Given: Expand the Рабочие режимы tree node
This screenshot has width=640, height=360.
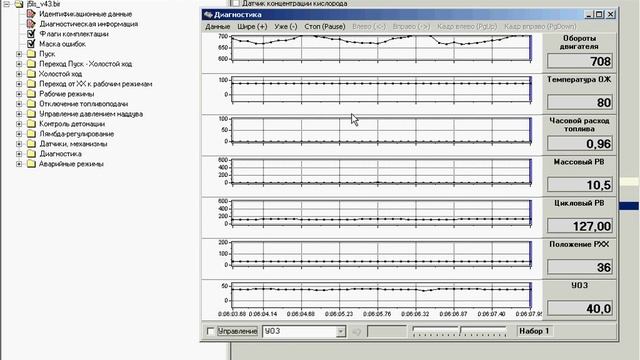Looking at the screenshot, I should (x=19, y=94).
